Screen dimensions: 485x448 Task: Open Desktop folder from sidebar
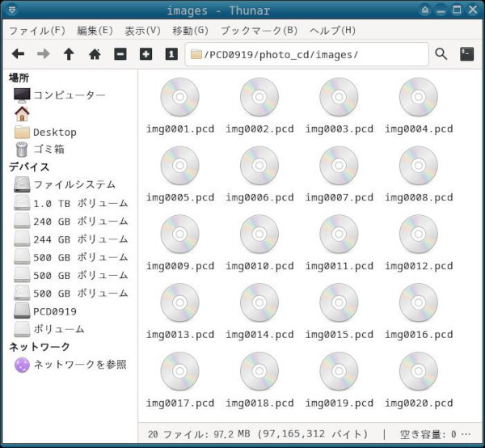point(54,132)
